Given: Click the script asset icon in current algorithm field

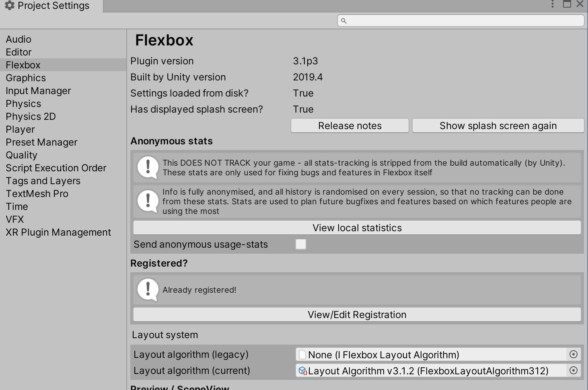Looking at the screenshot, I should pos(303,370).
